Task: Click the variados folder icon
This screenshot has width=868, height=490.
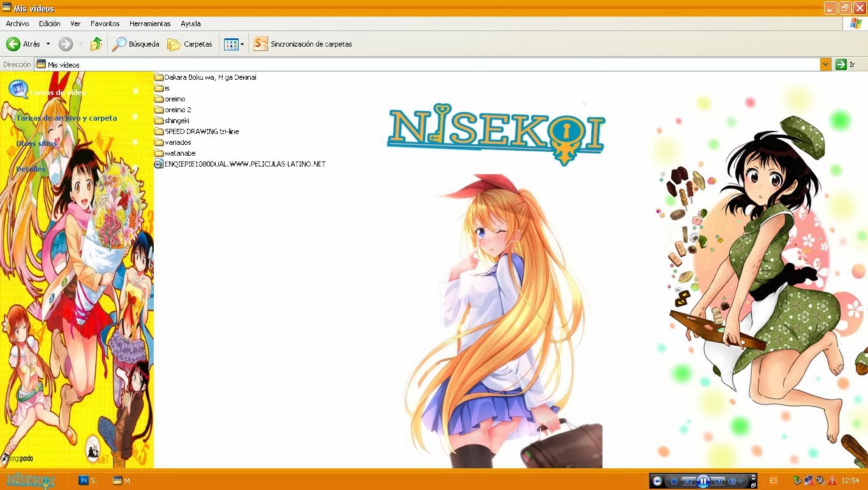Action: pos(159,142)
